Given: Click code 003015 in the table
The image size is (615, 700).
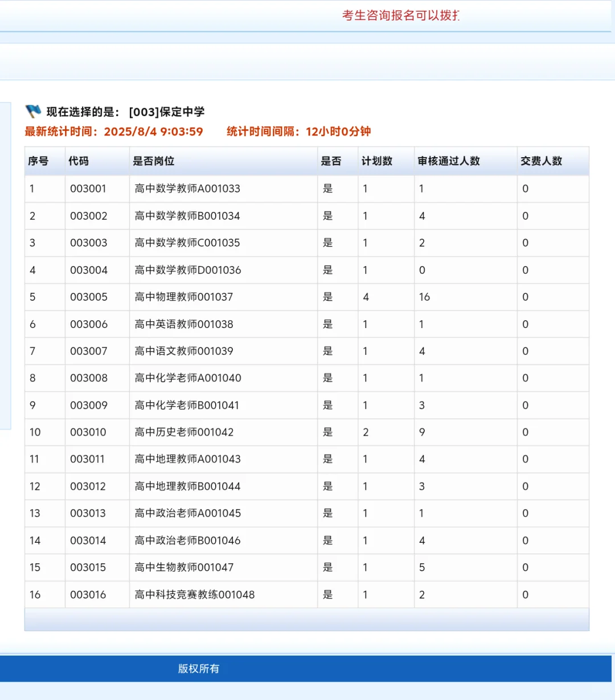Looking at the screenshot, I should click(x=88, y=567).
